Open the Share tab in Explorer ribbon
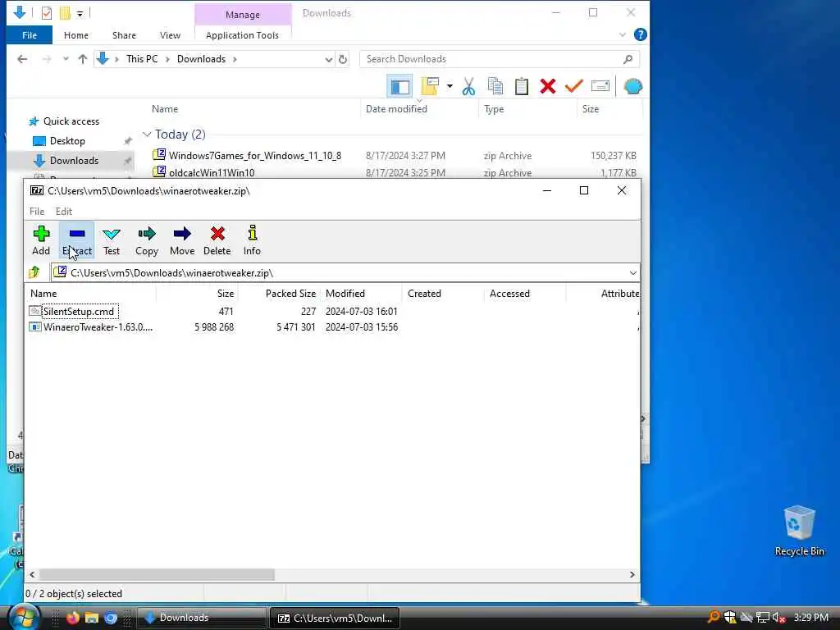 tap(124, 35)
